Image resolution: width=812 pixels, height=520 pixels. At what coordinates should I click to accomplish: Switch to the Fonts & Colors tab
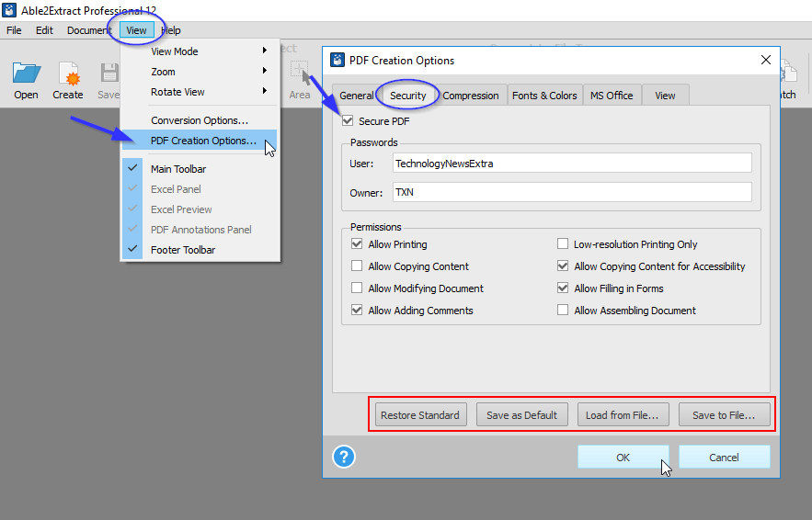544,96
